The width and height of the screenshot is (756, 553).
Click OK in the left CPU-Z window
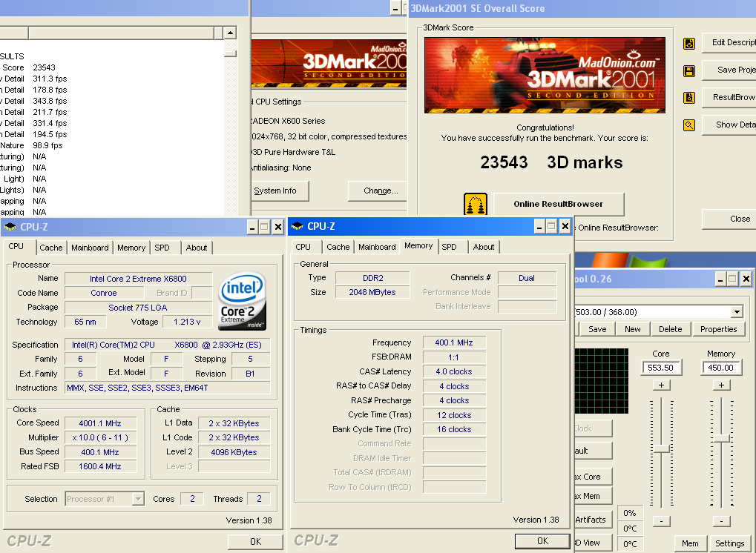pyautogui.click(x=255, y=541)
